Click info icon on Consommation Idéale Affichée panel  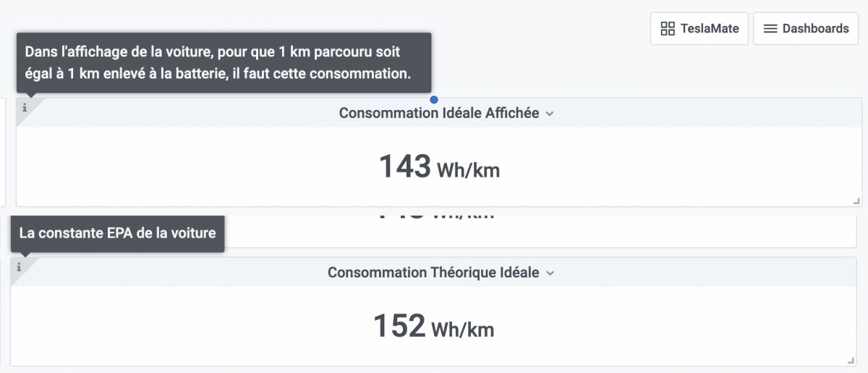tap(25, 108)
